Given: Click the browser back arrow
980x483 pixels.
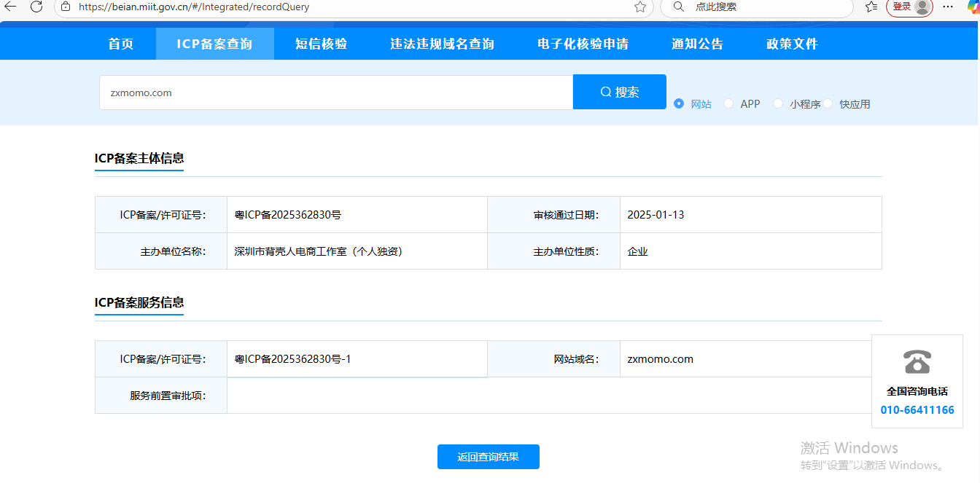Looking at the screenshot, I should pyautogui.click(x=10, y=7).
